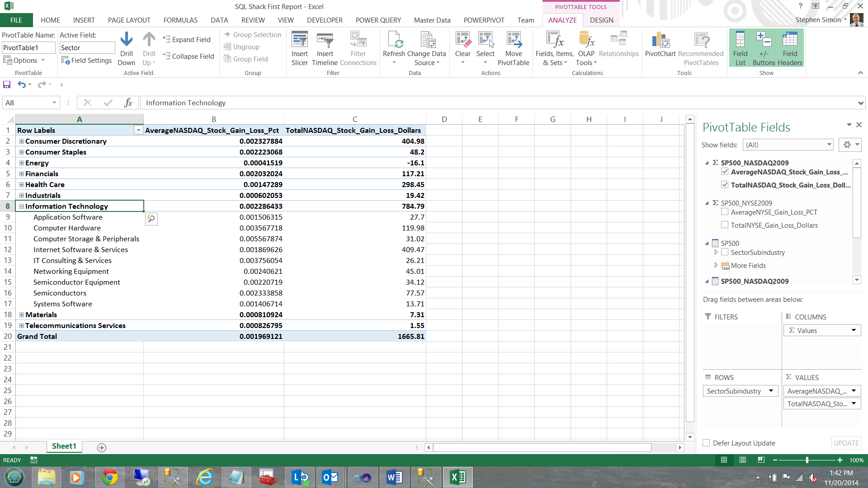Image resolution: width=868 pixels, height=488 pixels.
Task: Click the zoom slider in the status bar
Action: click(x=807, y=460)
